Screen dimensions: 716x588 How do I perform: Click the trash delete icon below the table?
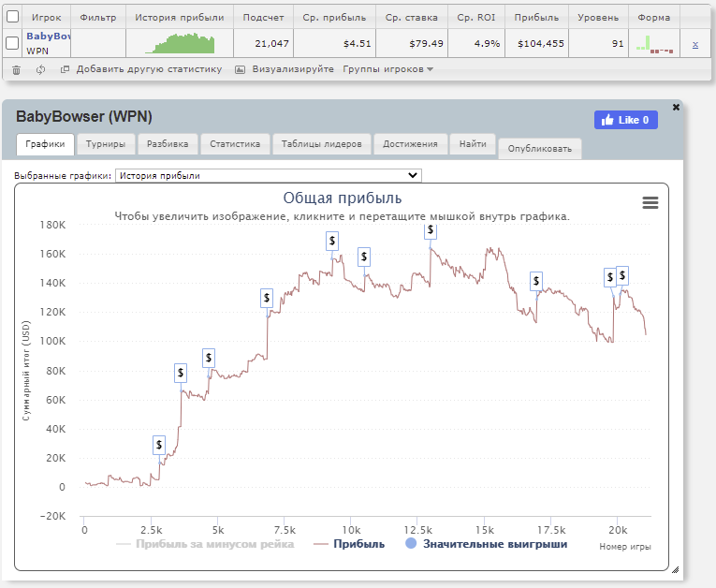pos(16,69)
